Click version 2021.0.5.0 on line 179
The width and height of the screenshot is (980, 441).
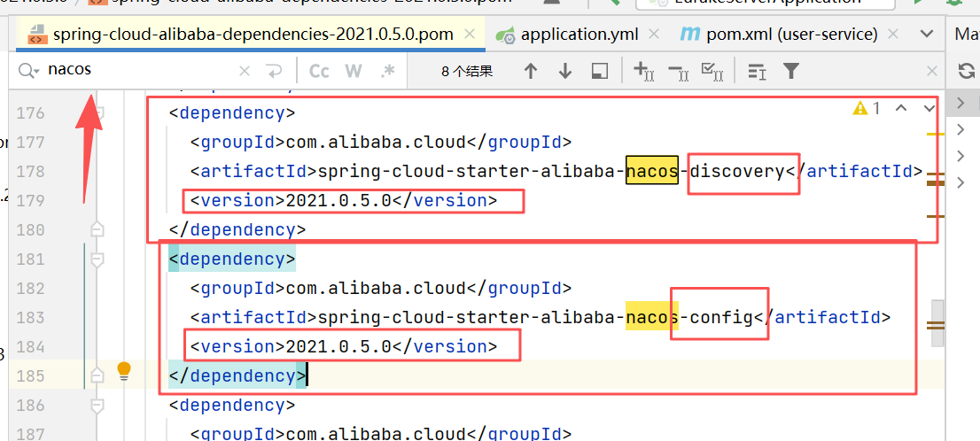pos(338,200)
